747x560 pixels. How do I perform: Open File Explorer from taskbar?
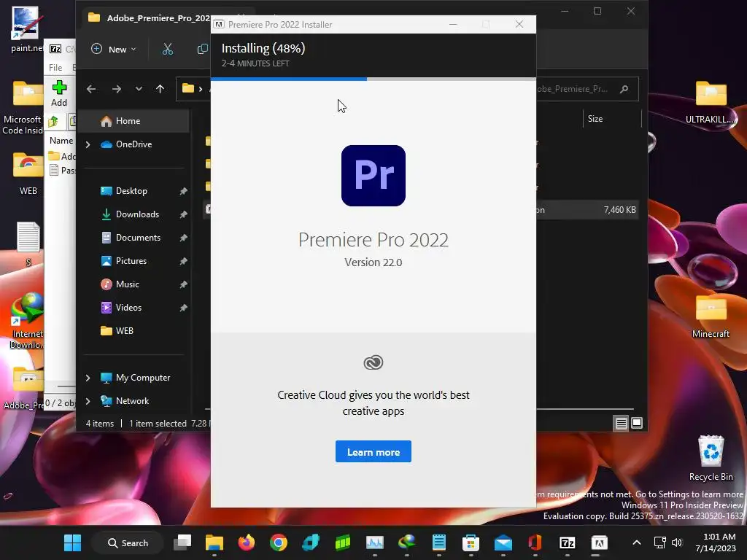(214, 542)
